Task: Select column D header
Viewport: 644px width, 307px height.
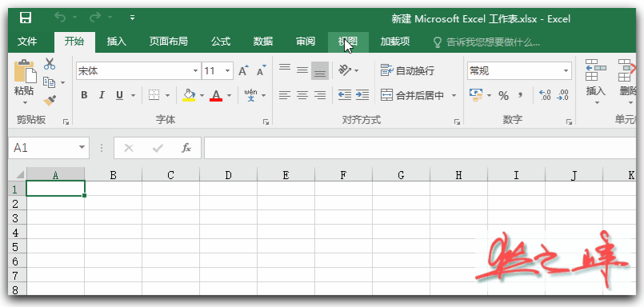Action: [228, 175]
